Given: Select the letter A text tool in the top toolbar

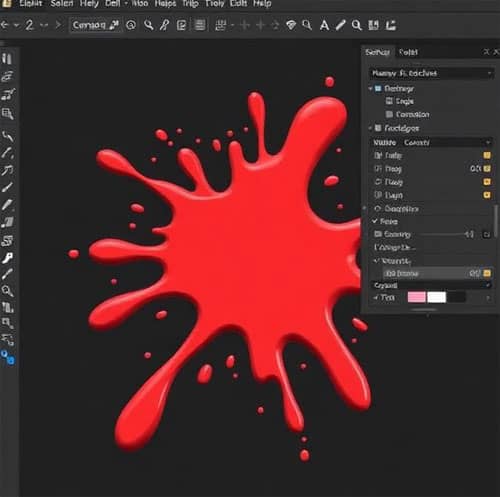Looking at the screenshot, I should pyautogui.click(x=324, y=25).
